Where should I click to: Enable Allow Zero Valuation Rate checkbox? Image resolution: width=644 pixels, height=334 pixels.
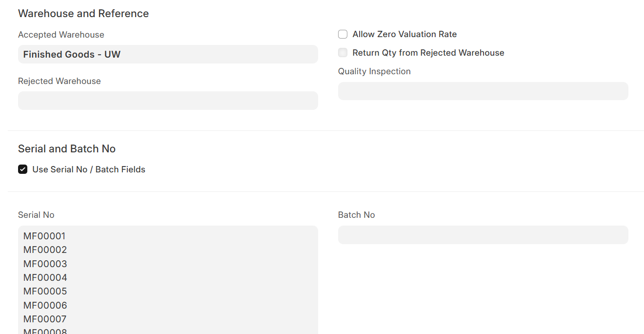pos(342,34)
